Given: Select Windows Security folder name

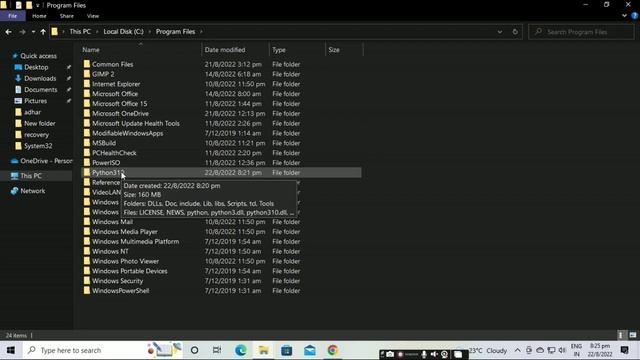Looking at the screenshot, I should point(118,281).
